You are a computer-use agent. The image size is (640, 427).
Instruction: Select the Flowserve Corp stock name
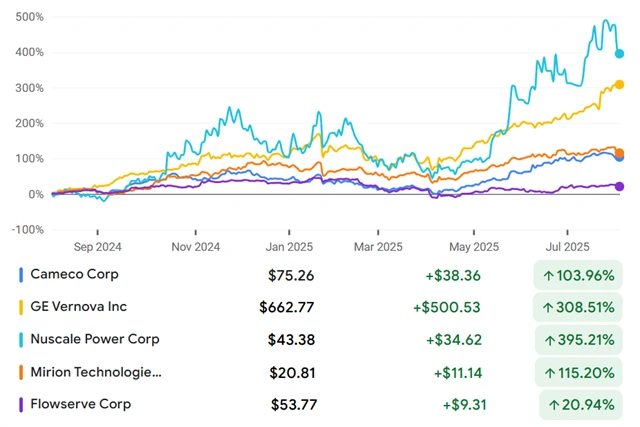point(81,404)
